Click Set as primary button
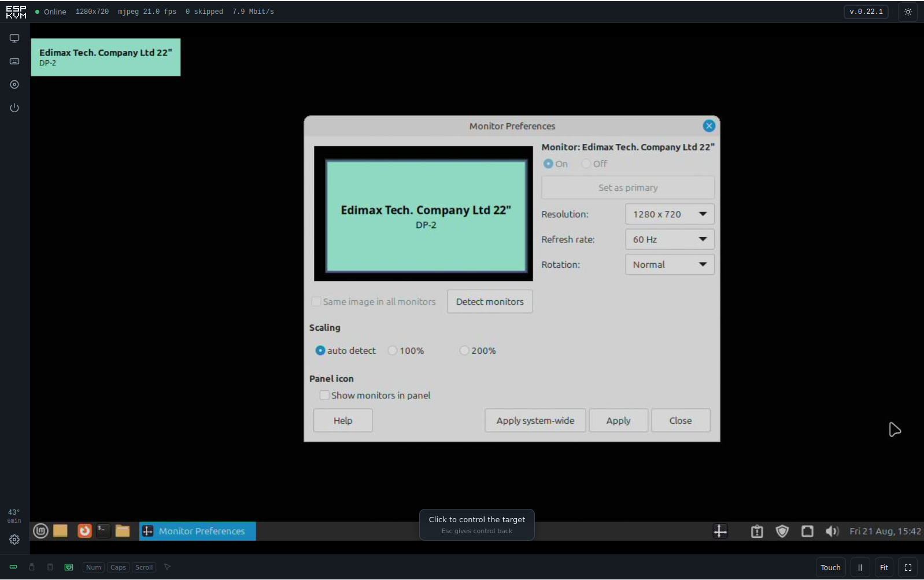924x580 pixels. 628,187
